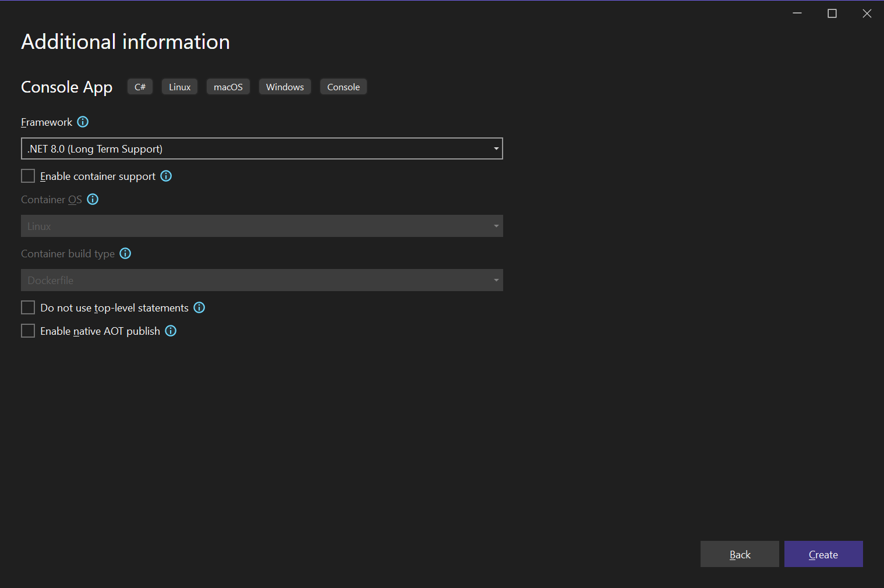Check Do not use top-level statements

[x=27, y=307]
